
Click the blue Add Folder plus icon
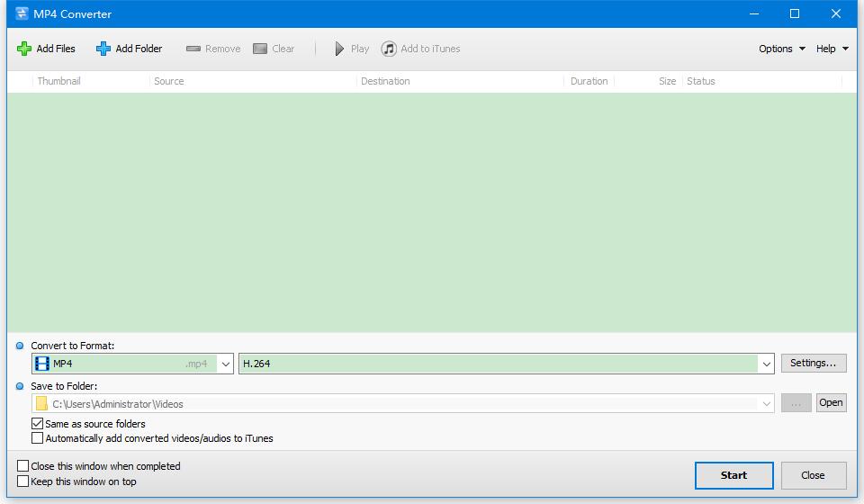[x=103, y=49]
